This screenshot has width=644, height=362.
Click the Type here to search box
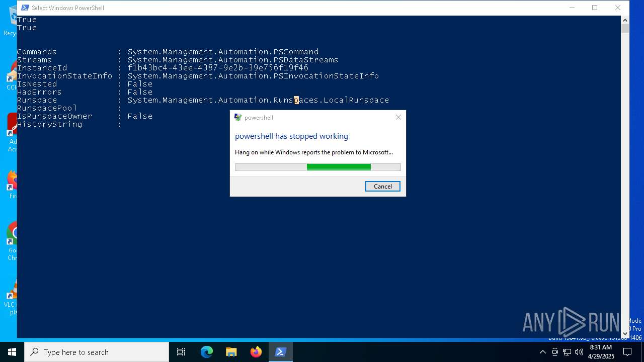point(97,352)
